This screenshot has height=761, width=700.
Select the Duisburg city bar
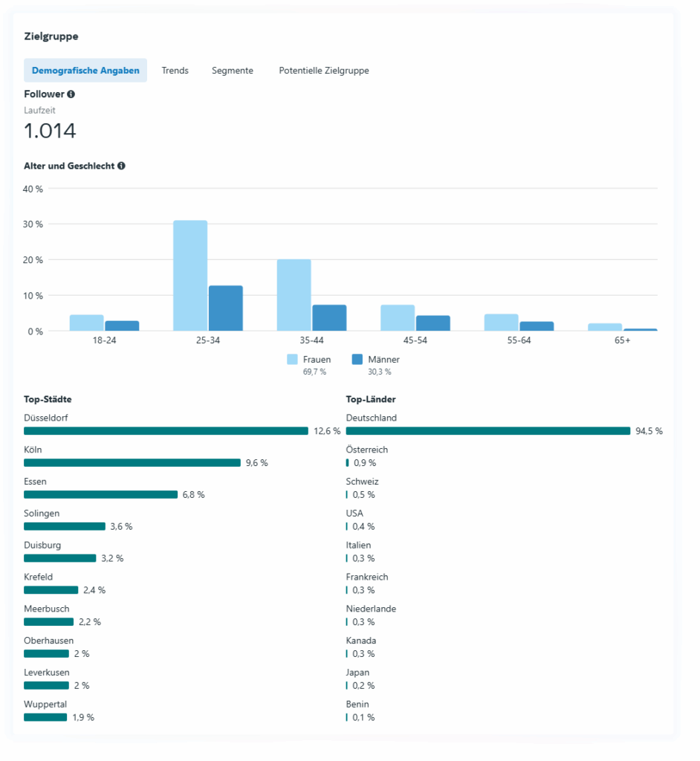tap(60, 558)
